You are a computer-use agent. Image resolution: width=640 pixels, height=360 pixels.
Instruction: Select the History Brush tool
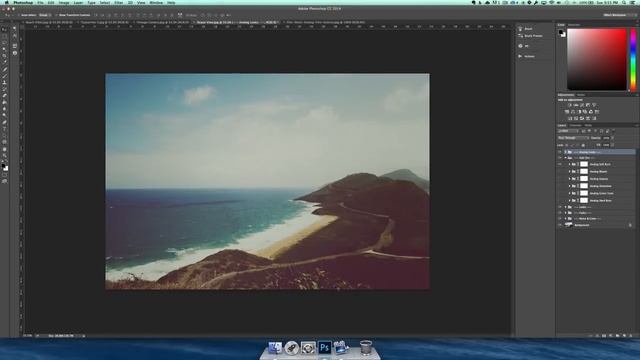(4, 89)
